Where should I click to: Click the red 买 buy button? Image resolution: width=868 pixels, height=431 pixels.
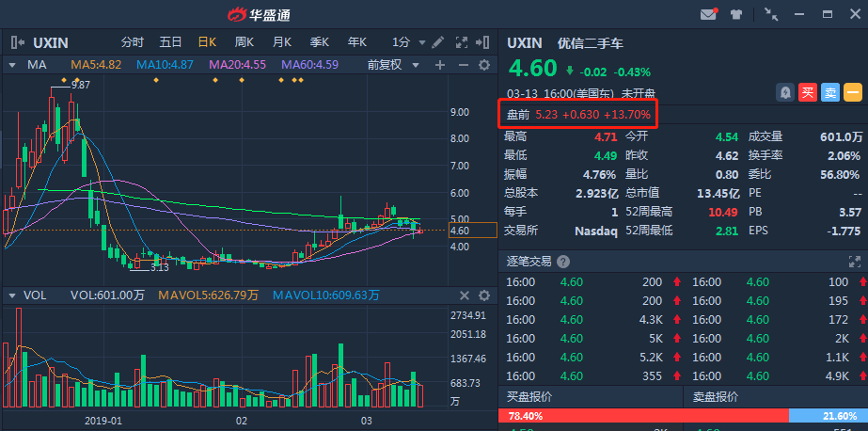(x=808, y=92)
